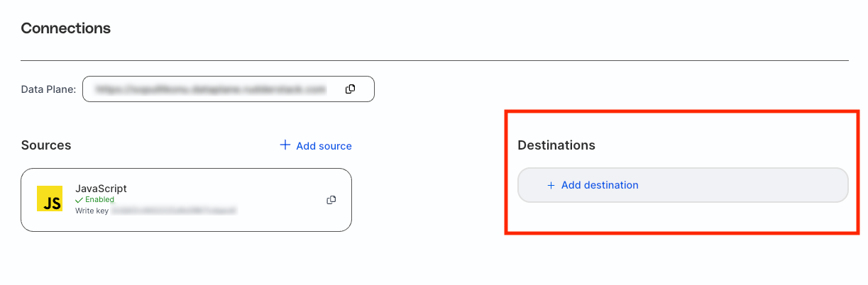Select the JavaScript source name

point(101,189)
